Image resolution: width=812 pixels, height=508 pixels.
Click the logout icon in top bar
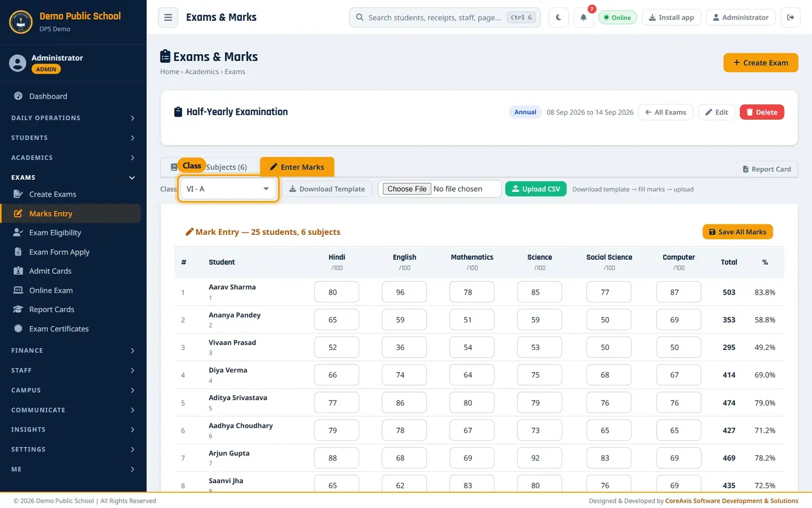pyautogui.click(x=791, y=17)
